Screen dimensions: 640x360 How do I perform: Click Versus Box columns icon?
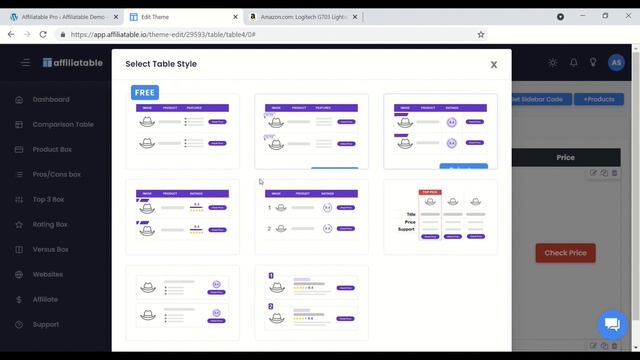pyautogui.click(x=19, y=249)
